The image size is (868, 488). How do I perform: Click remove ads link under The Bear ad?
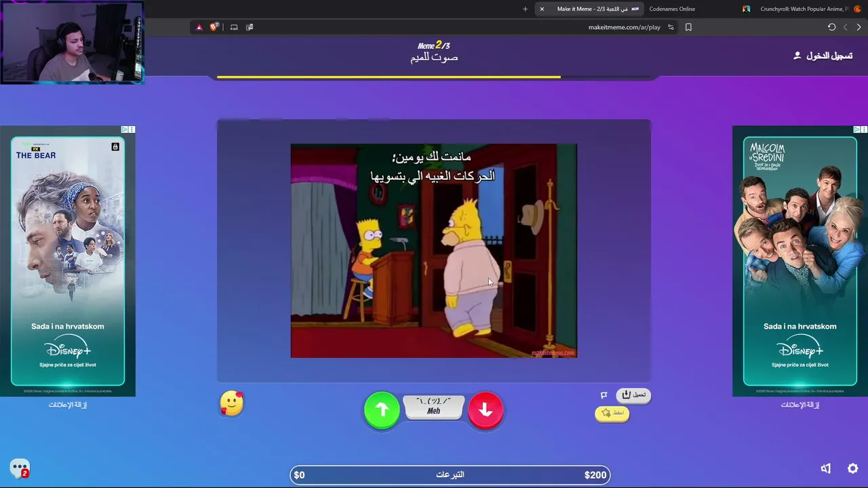[x=68, y=405]
